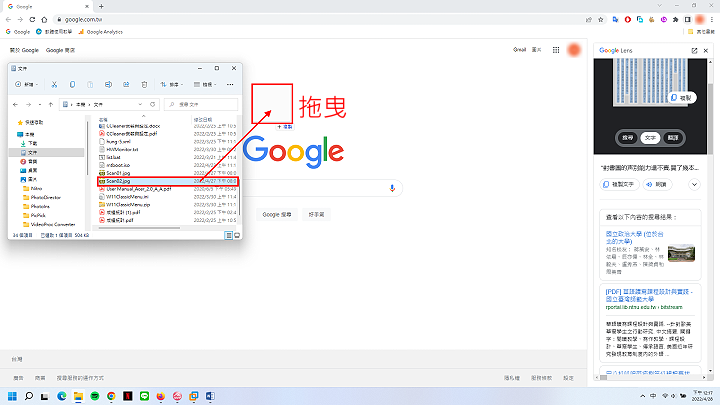Click the Copy icon in Explorer toolbar
Image resolution: width=720 pixels, height=405 pixels.
tap(72, 84)
